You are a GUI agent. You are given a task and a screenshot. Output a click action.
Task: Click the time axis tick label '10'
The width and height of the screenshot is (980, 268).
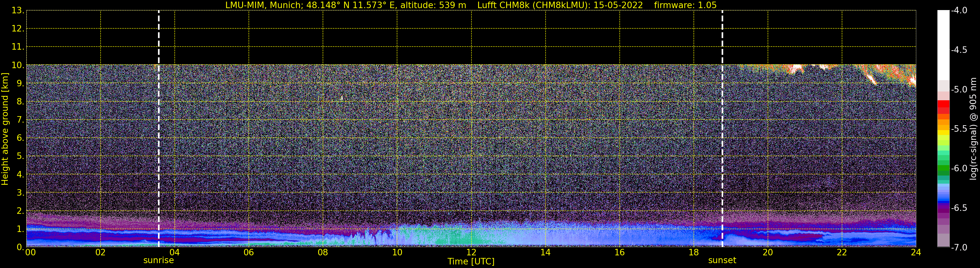[x=397, y=252]
